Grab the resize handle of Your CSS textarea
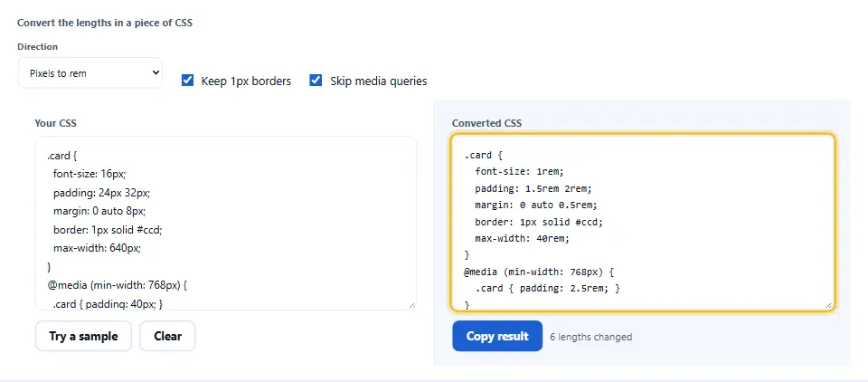This screenshot has width=868, height=382. tap(411, 305)
